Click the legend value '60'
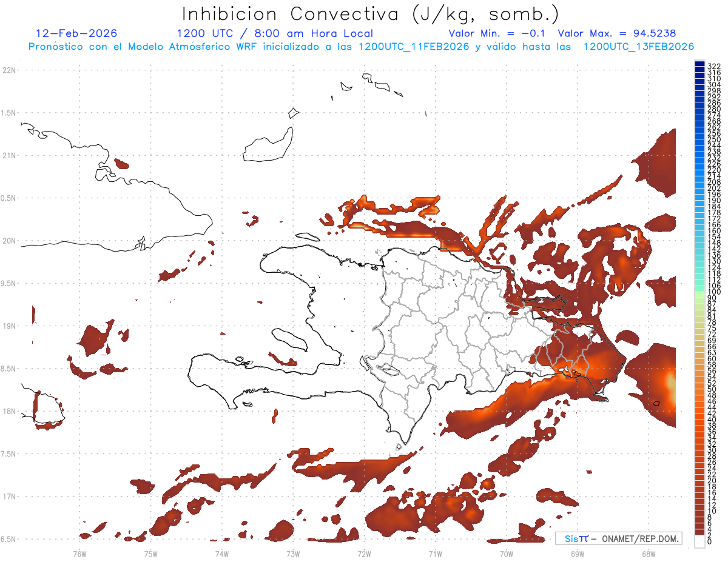 [712, 358]
